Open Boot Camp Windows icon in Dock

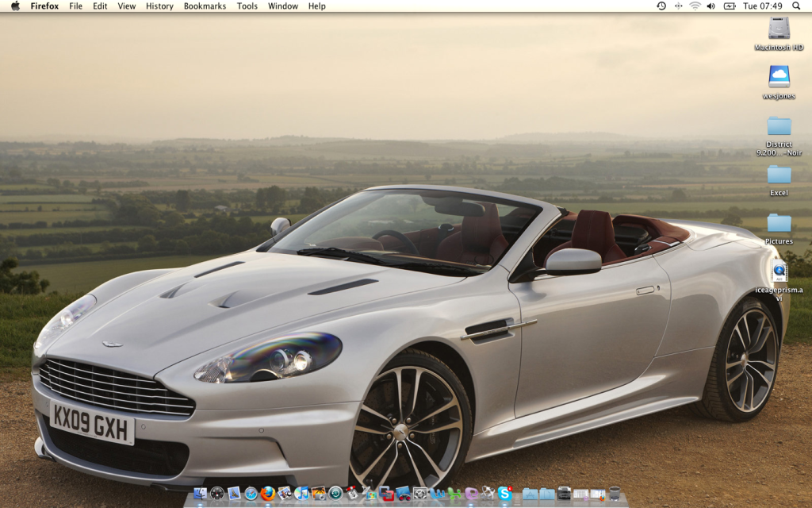[x=369, y=493]
